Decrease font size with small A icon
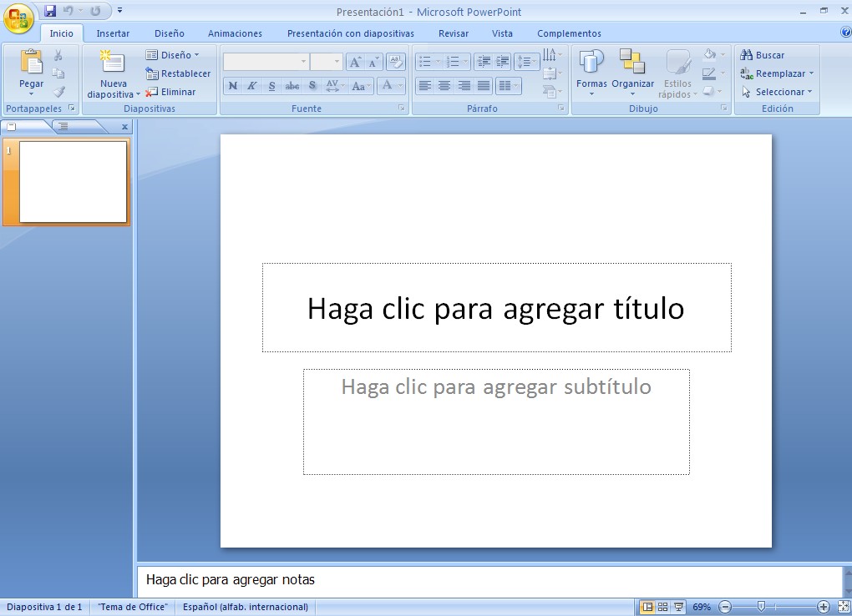Image resolution: width=852 pixels, height=616 pixels. (x=373, y=62)
